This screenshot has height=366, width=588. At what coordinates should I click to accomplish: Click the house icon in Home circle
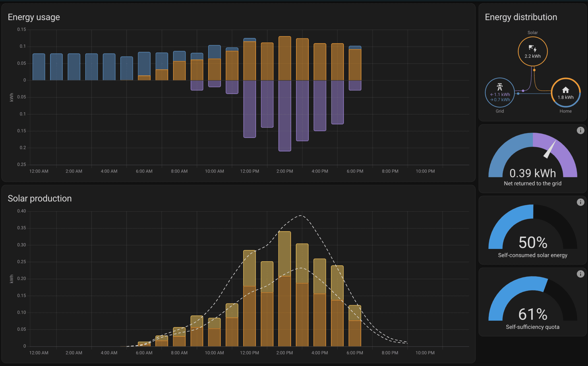coord(565,90)
